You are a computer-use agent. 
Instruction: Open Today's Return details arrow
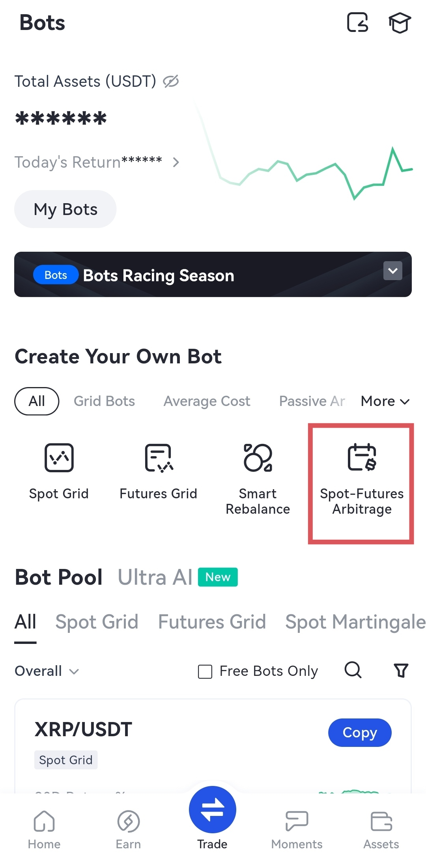tap(176, 162)
